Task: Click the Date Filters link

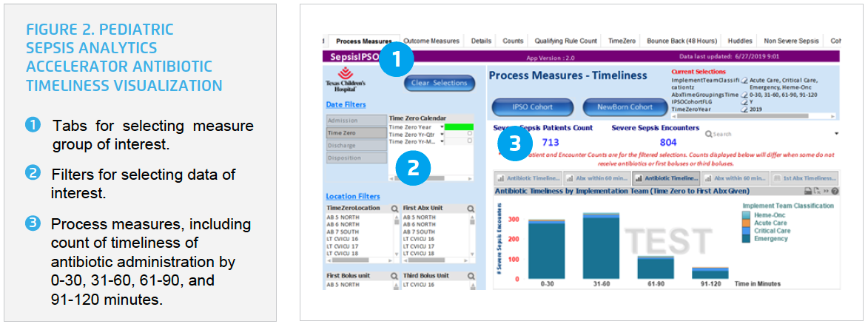Action: [x=346, y=105]
